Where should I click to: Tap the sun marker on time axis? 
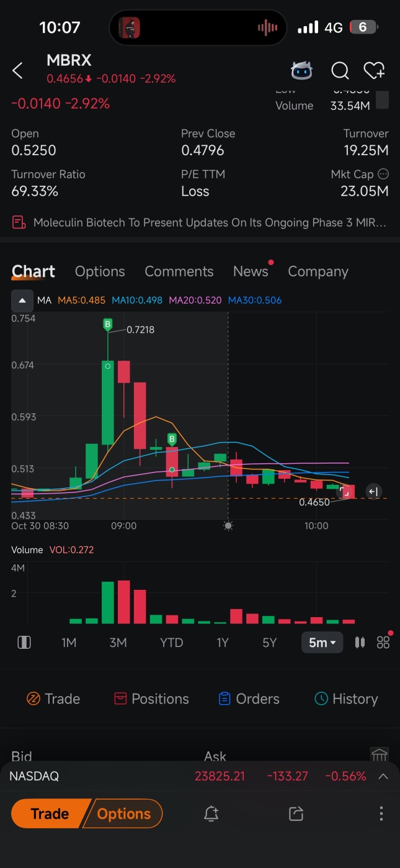coord(228,525)
